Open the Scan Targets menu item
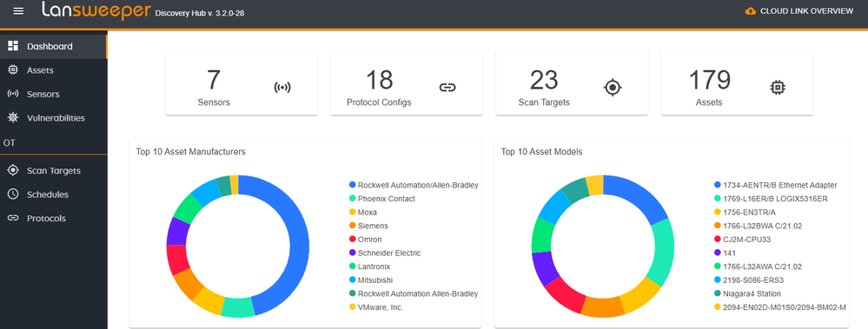868x329 pixels. click(x=53, y=170)
